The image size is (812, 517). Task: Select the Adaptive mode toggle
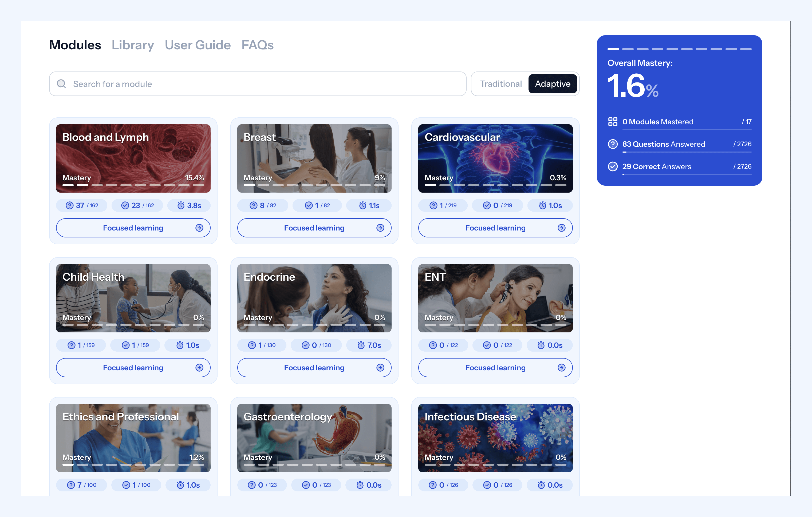click(x=553, y=83)
